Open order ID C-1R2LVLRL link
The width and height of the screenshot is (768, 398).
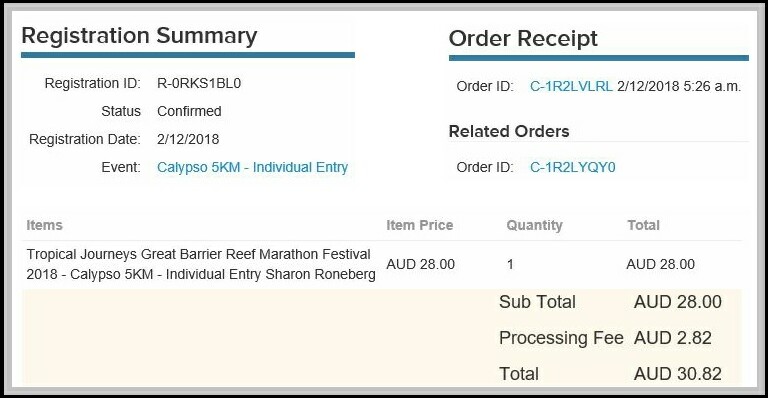(571, 86)
